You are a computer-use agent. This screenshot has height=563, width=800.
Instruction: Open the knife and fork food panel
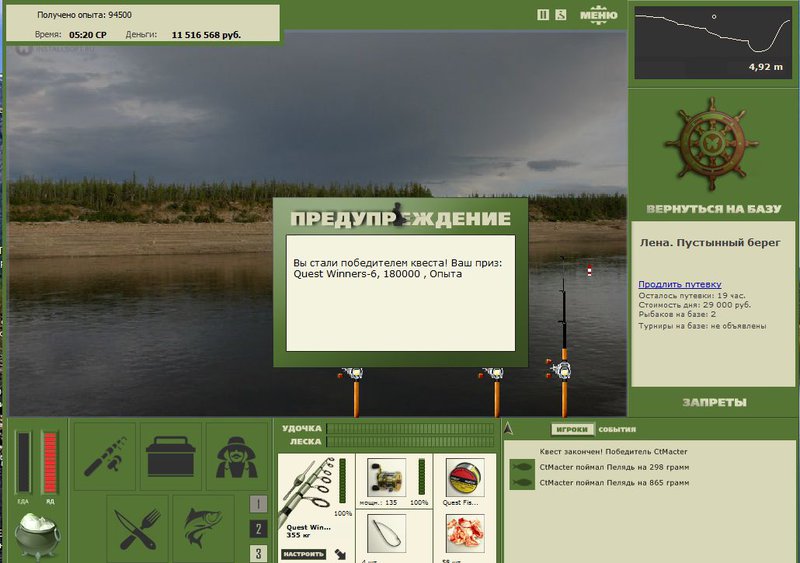point(137,528)
